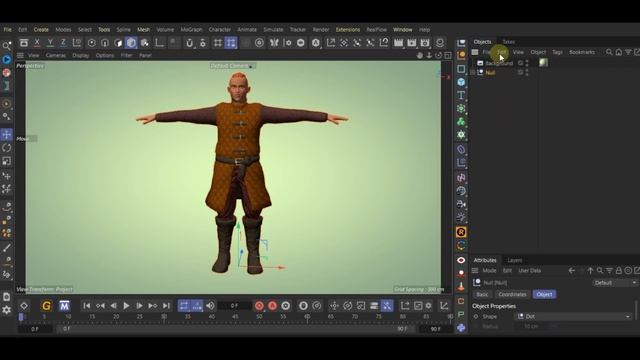Click the Cube primitive icon in right palette
Screen dimensions: 640x360
(461, 82)
